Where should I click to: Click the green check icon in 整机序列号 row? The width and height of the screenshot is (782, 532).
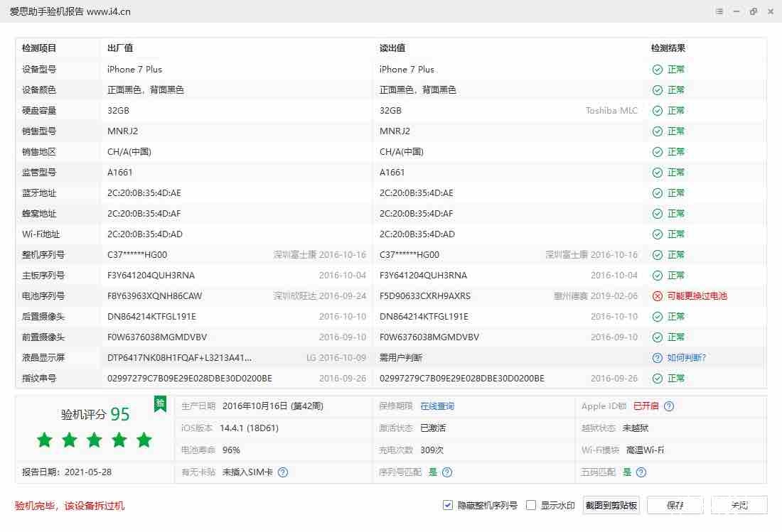pyautogui.click(x=658, y=254)
